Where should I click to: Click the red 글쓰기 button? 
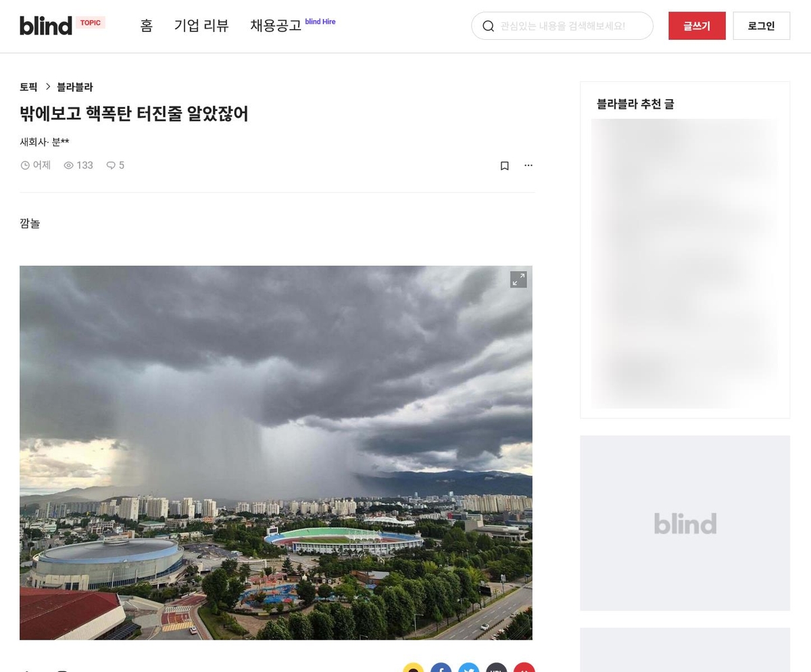(697, 26)
